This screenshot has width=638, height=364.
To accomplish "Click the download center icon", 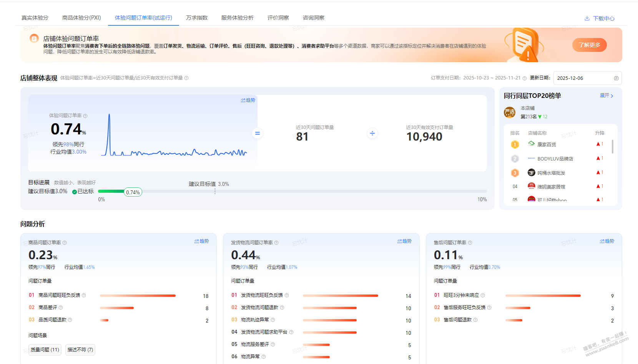I will [x=587, y=18].
